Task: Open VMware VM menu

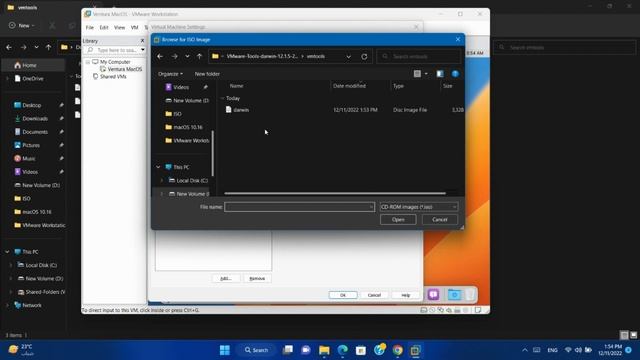Action: [x=134, y=27]
